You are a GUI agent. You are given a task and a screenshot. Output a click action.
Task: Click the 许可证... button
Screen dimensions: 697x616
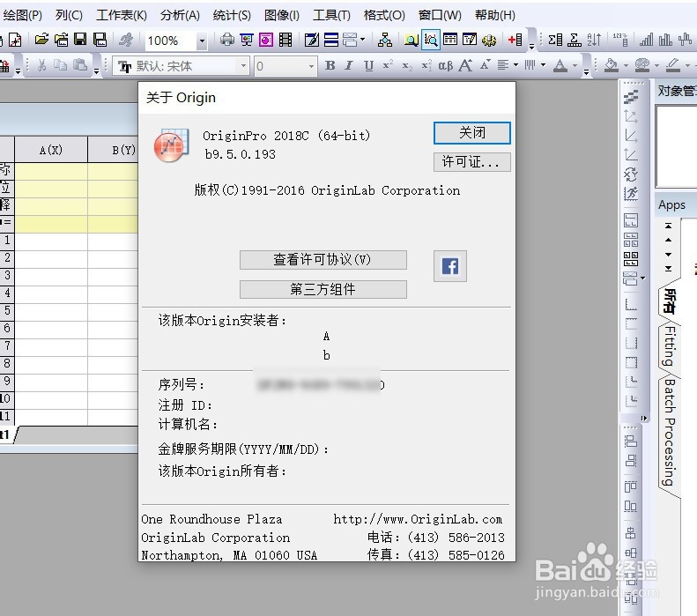tap(472, 162)
